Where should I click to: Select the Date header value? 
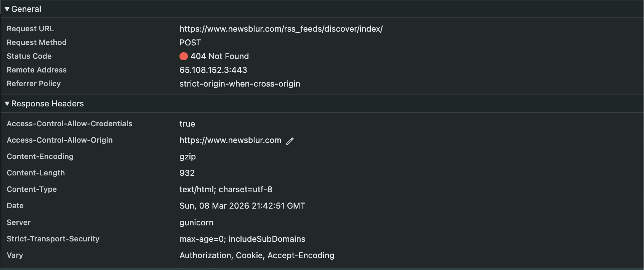242,206
